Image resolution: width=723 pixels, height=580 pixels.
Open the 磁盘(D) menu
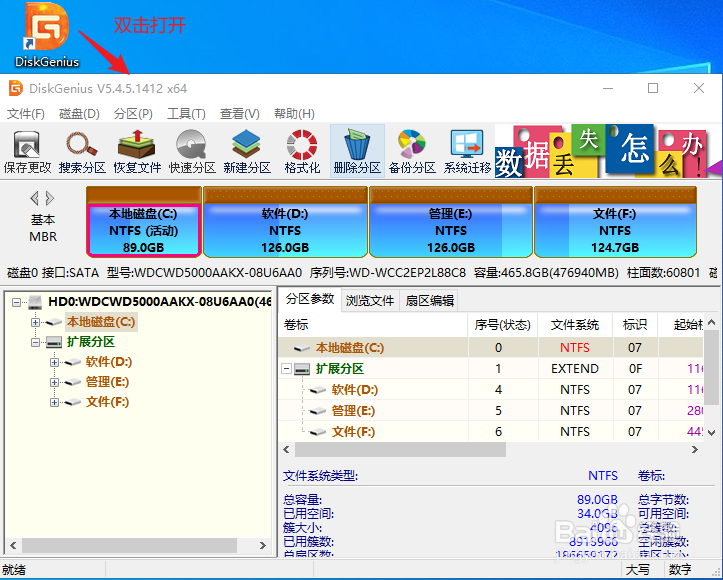pos(79,113)
